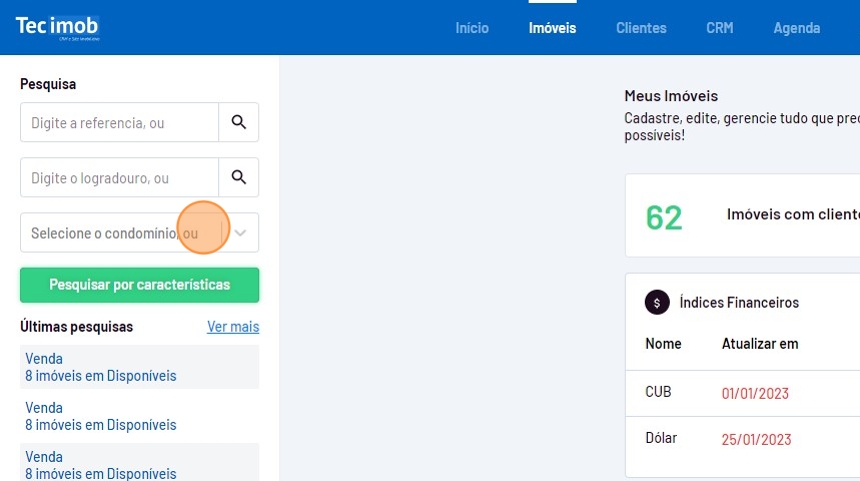Open the second Venda recent search
860x481 pixels.
pos(139,416)
